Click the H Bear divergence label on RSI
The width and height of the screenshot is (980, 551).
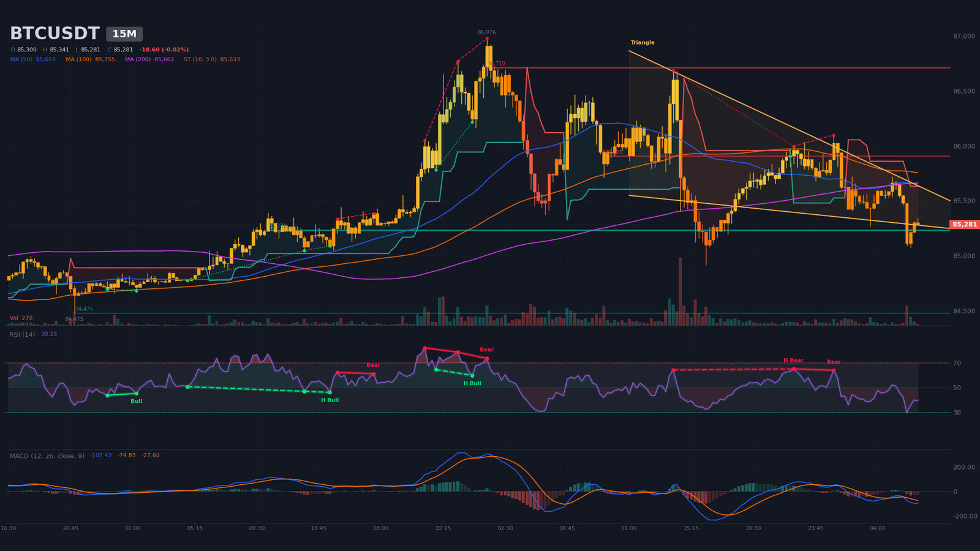(x=793, y=361)
